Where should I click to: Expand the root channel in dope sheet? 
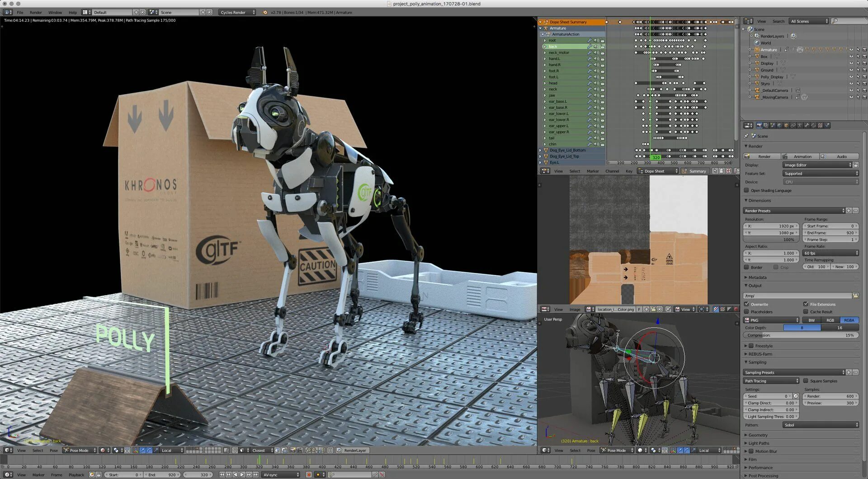[x=545, y=40]
